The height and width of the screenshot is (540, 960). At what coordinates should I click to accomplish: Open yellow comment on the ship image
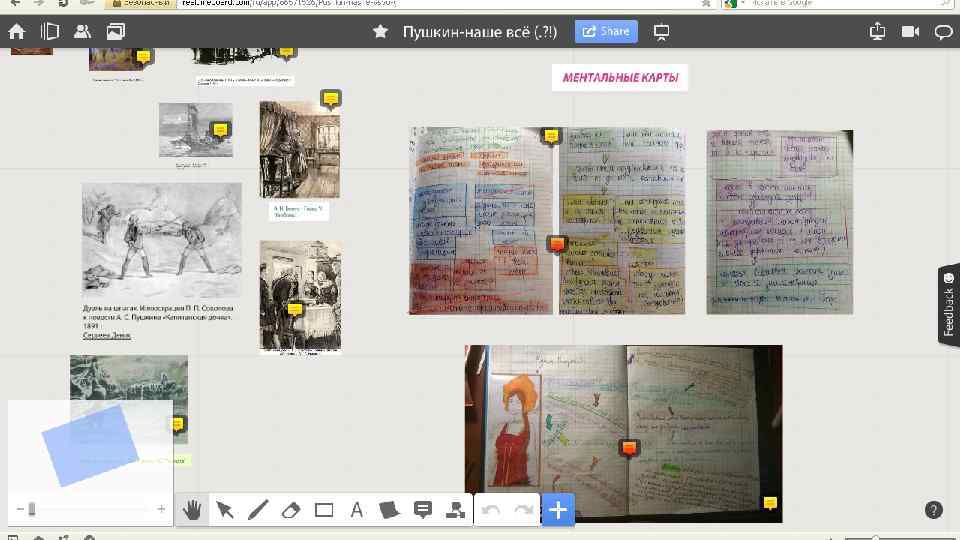(220, 130)
